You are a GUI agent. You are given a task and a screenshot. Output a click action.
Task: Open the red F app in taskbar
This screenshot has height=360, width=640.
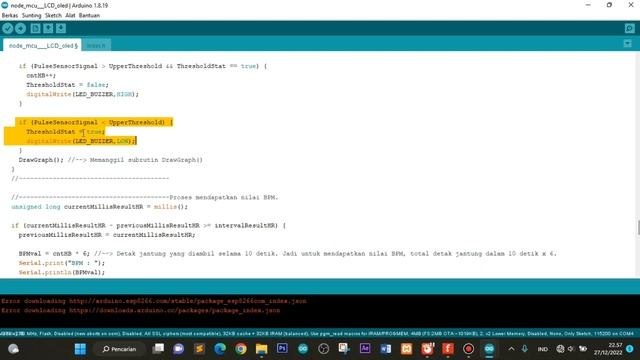[448, 349]
